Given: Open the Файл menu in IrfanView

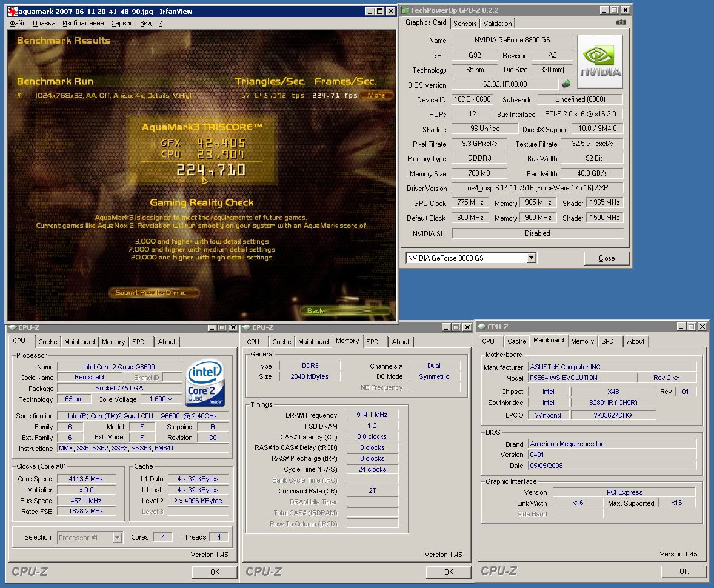Looking at the screenshot, I should [18, 23].
